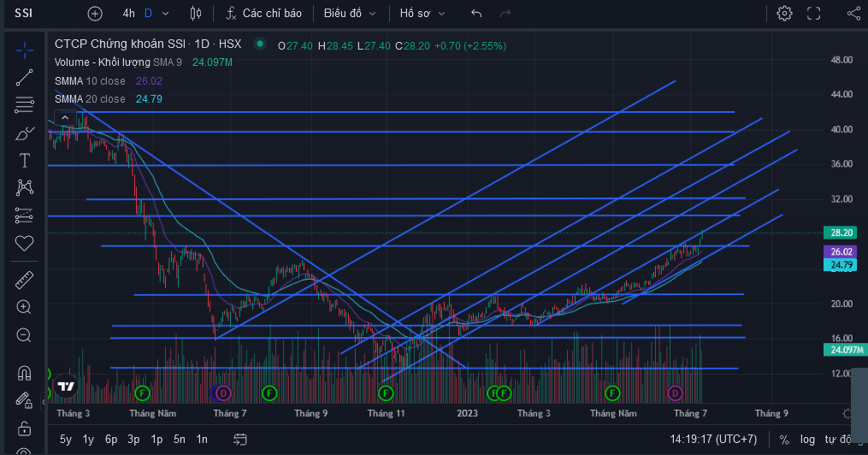Select the trend line drawing tool
Viewport: 868px width, 455px height.
point(24,78)
